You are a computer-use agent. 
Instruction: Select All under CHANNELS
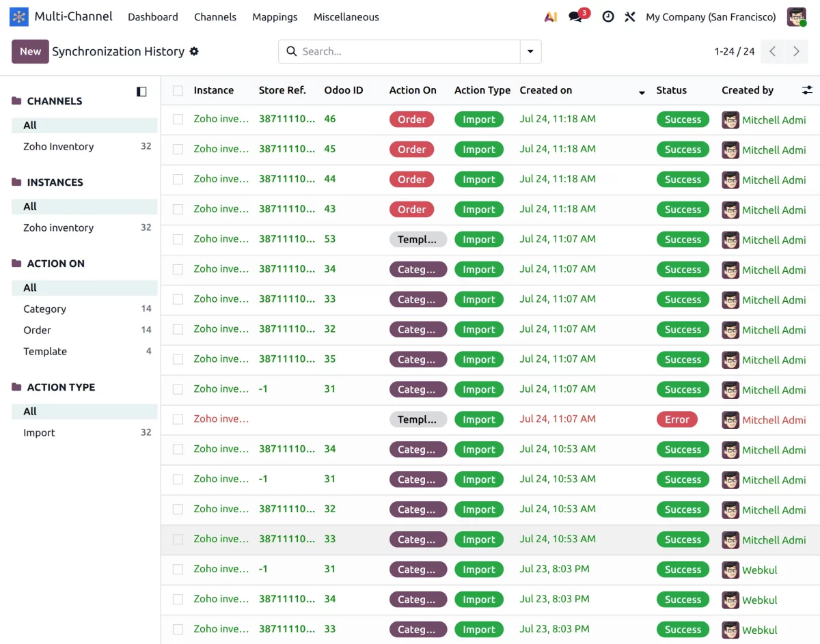pos(85,126)
